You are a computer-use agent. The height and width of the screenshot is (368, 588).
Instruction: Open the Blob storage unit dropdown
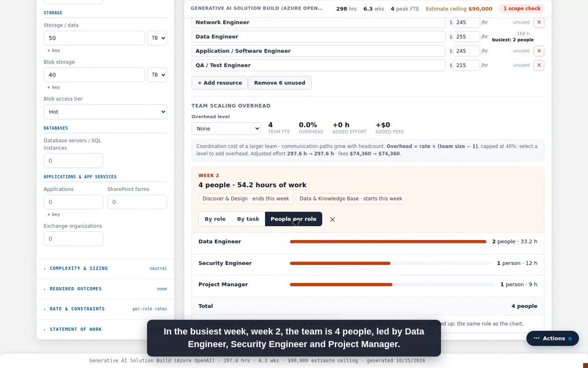157,75
